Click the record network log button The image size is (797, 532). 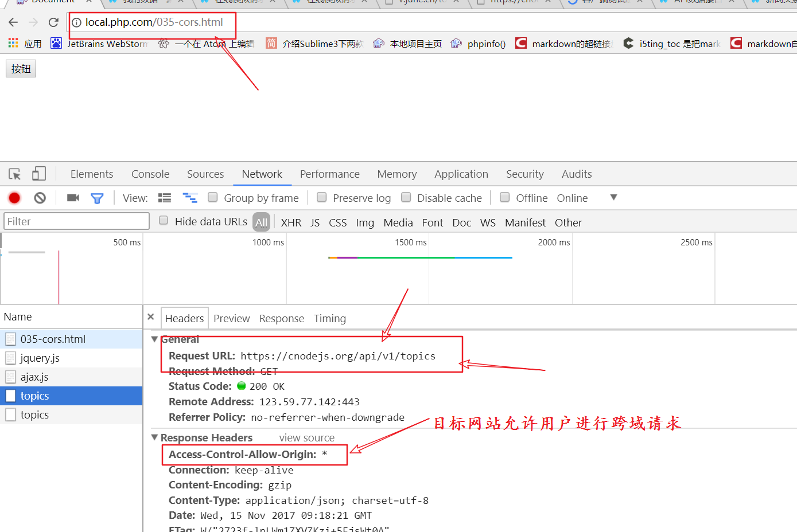pos(14,198)
